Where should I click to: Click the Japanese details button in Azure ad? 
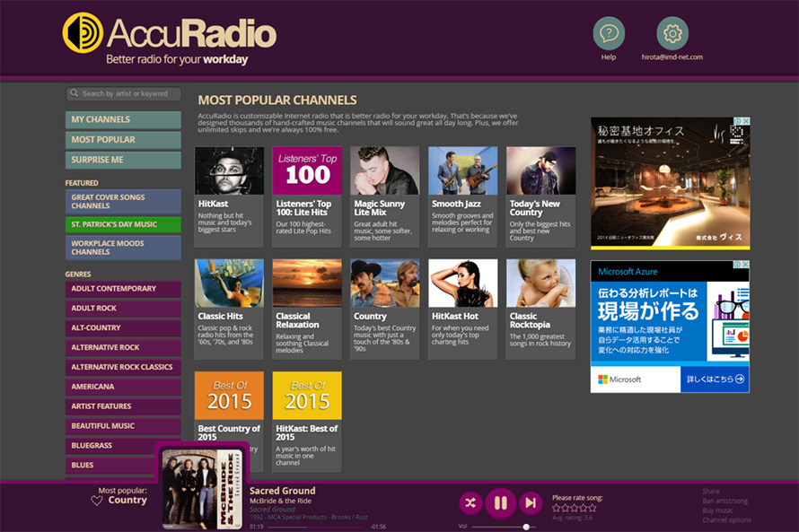(715, 379)
